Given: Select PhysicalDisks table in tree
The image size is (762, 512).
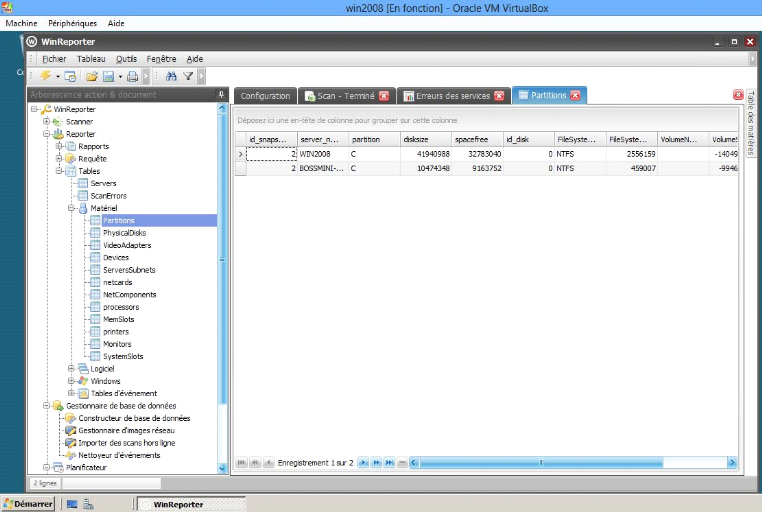Looking at the screenshot, I should (124, 232).
